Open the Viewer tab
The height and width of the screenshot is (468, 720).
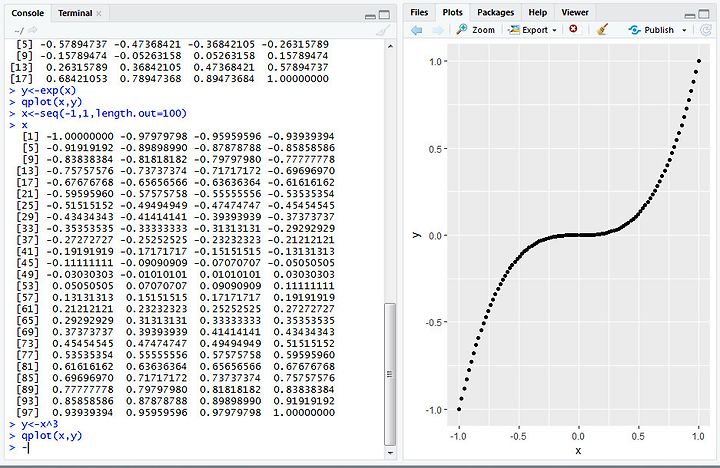pyautogui.click(x=574, y=13)
